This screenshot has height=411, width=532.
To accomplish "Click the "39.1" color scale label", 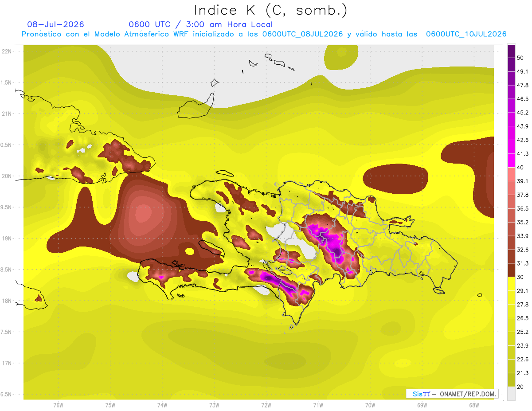I will [523, 181].
